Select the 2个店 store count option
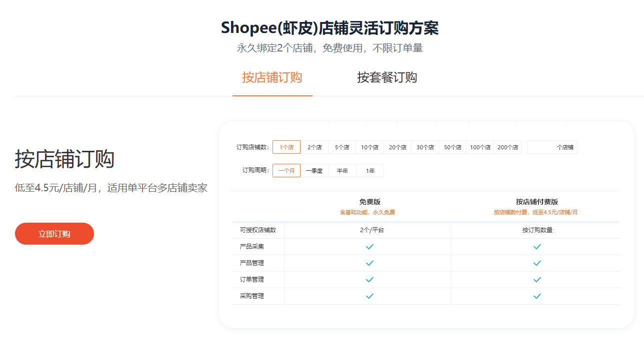The width and height of the screenshot is (644, 340). click(314, 147)
